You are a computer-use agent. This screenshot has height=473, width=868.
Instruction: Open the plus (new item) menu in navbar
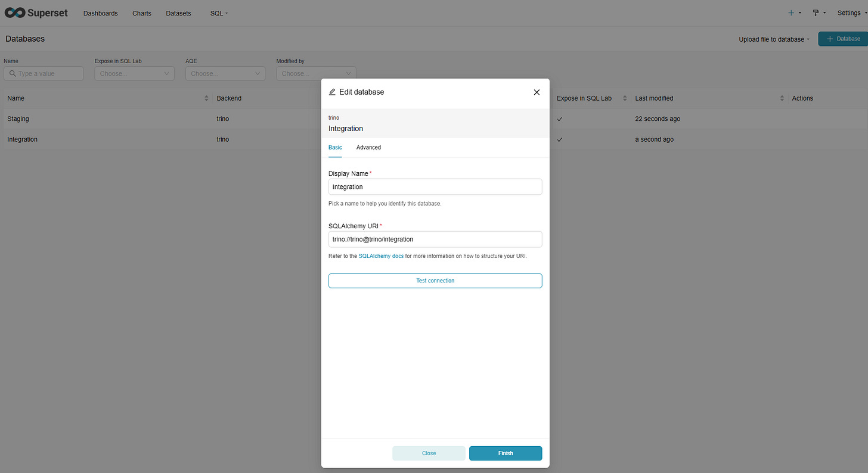pos(793,13)
